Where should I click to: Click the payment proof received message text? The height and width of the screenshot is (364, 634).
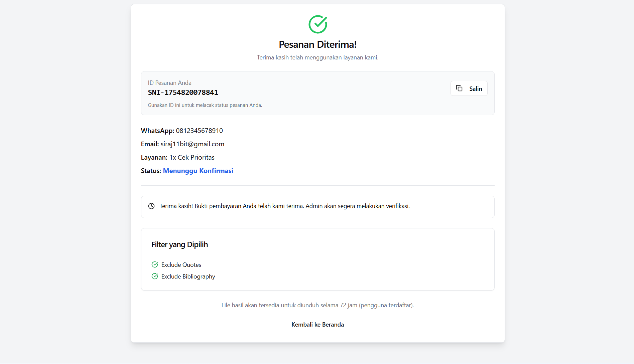(x=284, y=206)
